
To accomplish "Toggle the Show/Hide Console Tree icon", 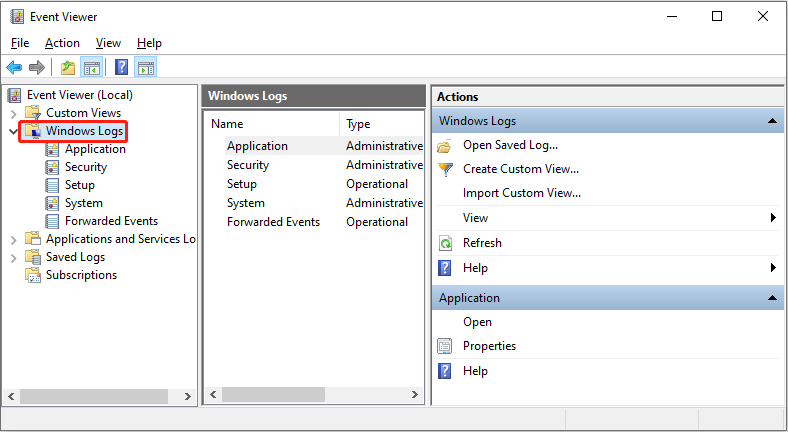I will point(92,67).
